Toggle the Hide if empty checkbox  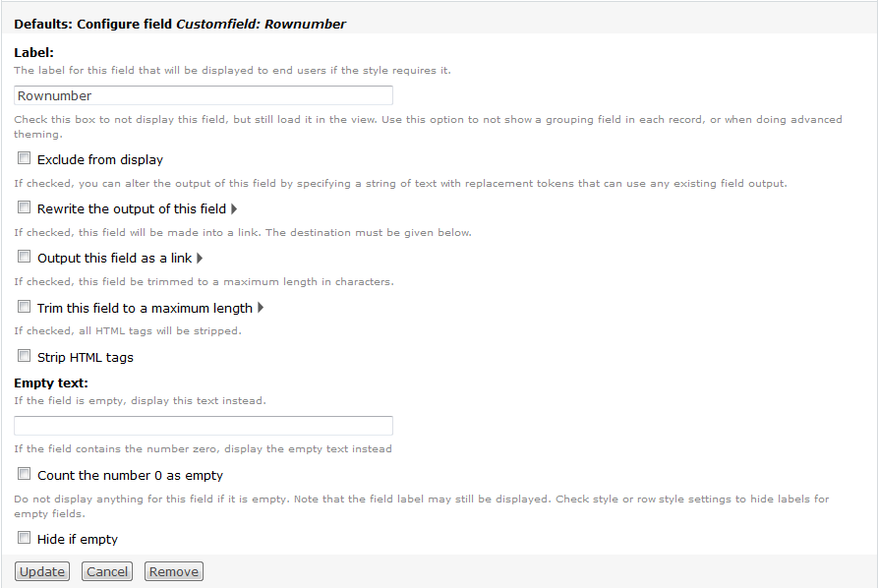tap(24, 538)
